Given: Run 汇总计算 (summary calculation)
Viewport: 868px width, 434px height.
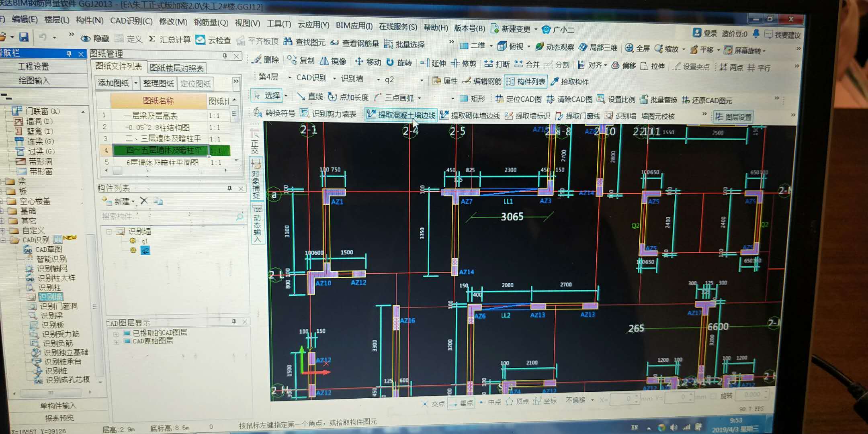Looking at the screenshot, I should pos(170,39).
